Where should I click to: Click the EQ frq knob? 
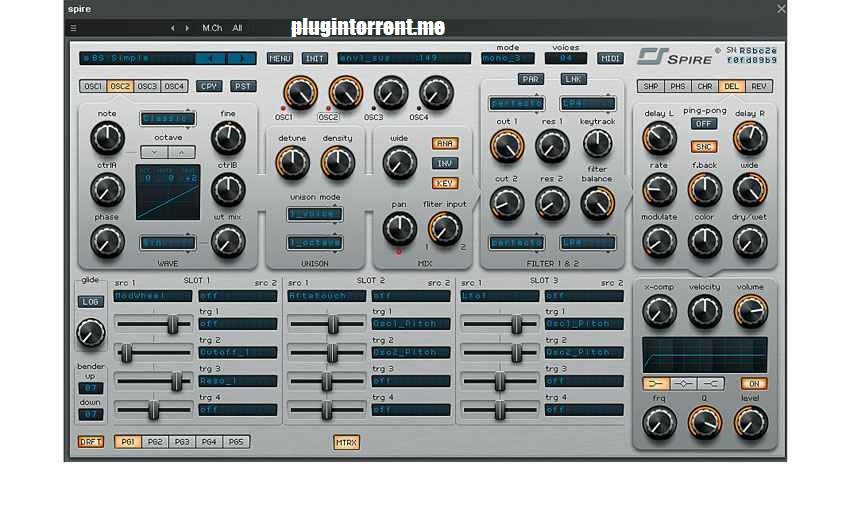[659, 423]
